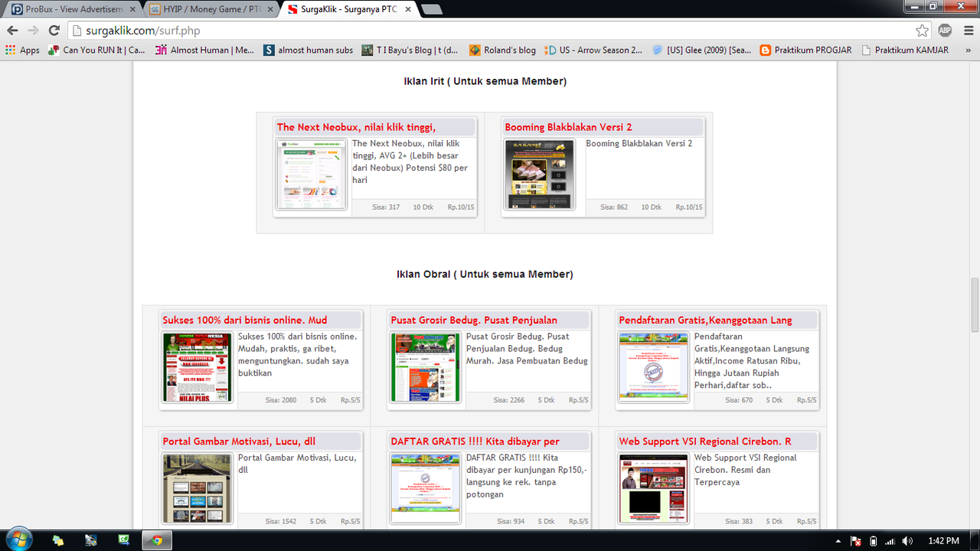This screenshot has width=980, height=551.
Task: Open the Almost Human | Me... bookmark
Action: pos(204,50)
